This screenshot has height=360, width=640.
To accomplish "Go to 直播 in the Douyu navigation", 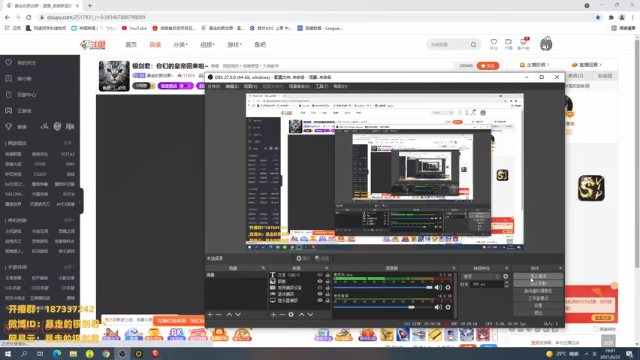I will (155, 44).
